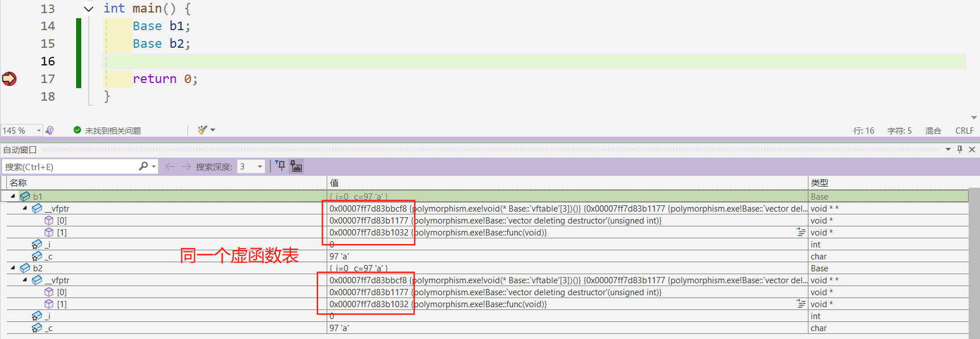Click line number 16 in the gutter
Viewport: 980px width, 339px height.
pyautogui.click(x=48, y=61)
